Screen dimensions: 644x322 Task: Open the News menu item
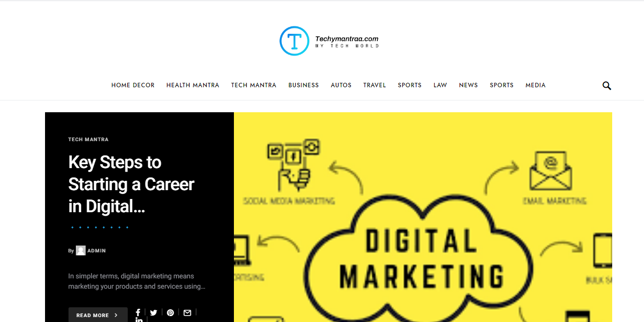pos(468,85)
